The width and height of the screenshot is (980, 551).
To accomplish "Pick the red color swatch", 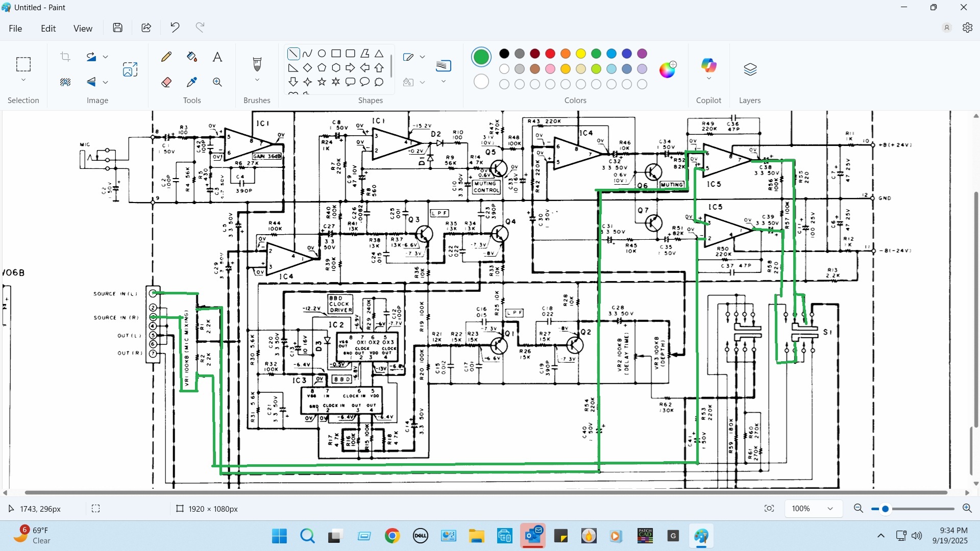I will 550,54.
